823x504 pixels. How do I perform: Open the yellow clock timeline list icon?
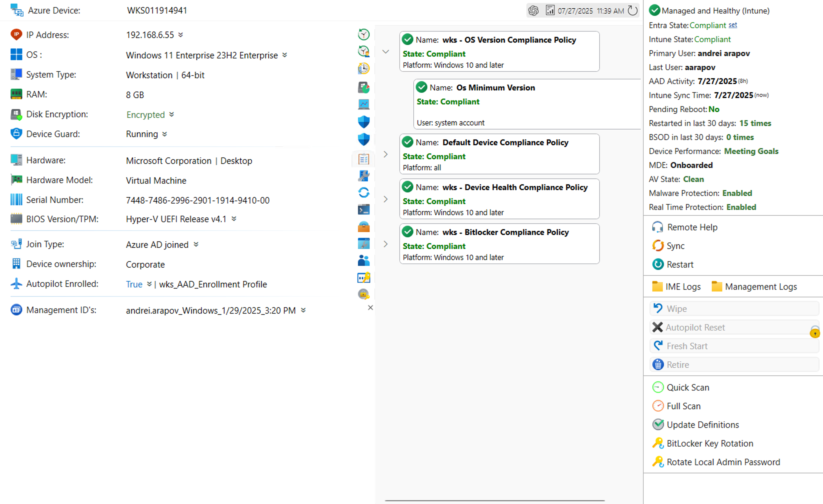363,69
